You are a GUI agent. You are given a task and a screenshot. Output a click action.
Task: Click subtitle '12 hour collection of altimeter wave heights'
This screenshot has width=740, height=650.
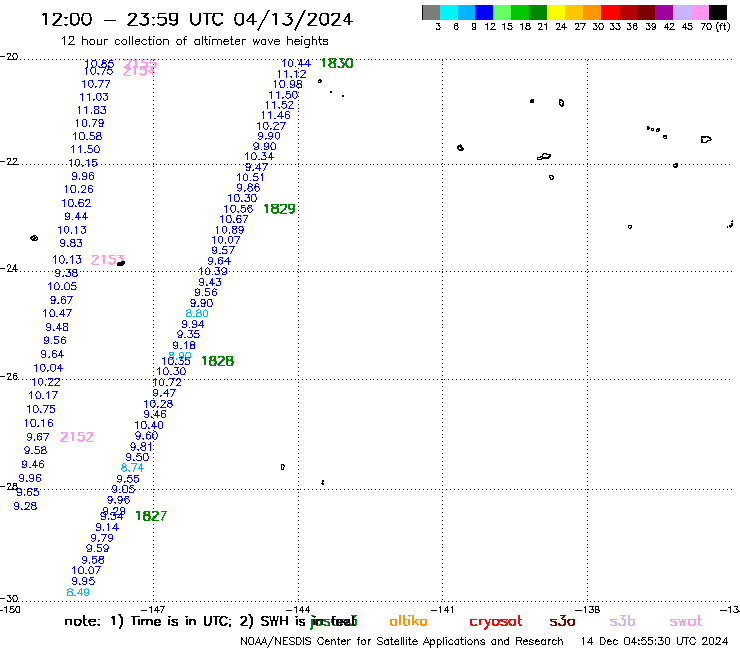(194, 41)
